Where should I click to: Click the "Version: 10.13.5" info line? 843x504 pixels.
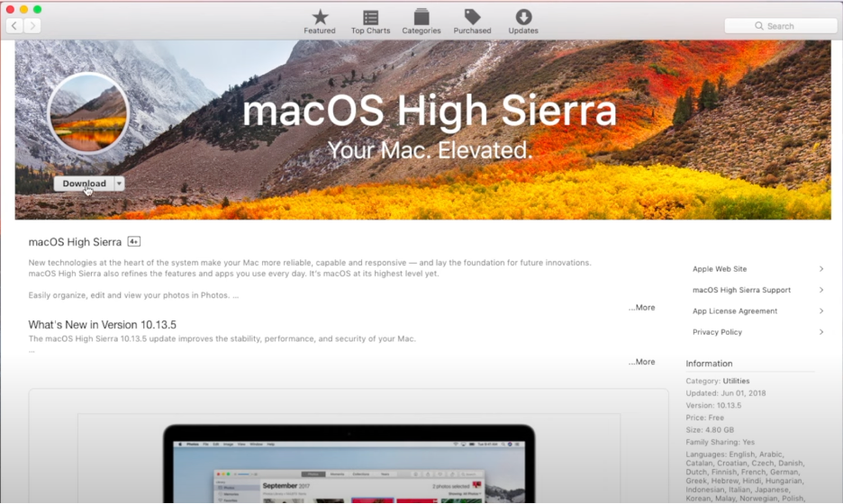pyautogui.click(x=713, y=406)
